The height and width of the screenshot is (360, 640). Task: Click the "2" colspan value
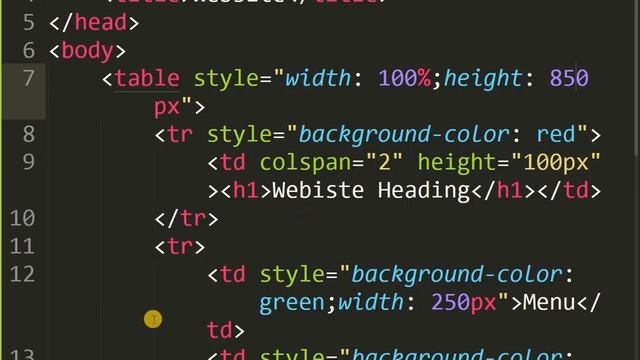coord(384,162)
